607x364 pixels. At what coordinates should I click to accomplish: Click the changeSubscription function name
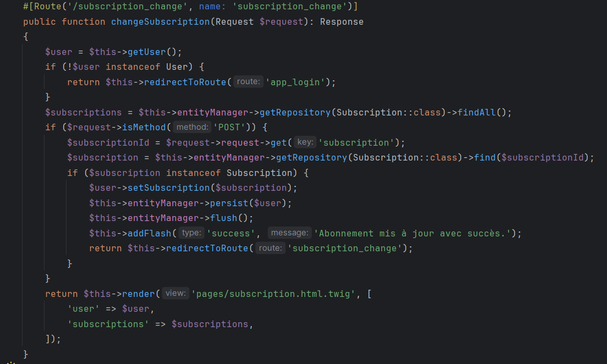161,22
